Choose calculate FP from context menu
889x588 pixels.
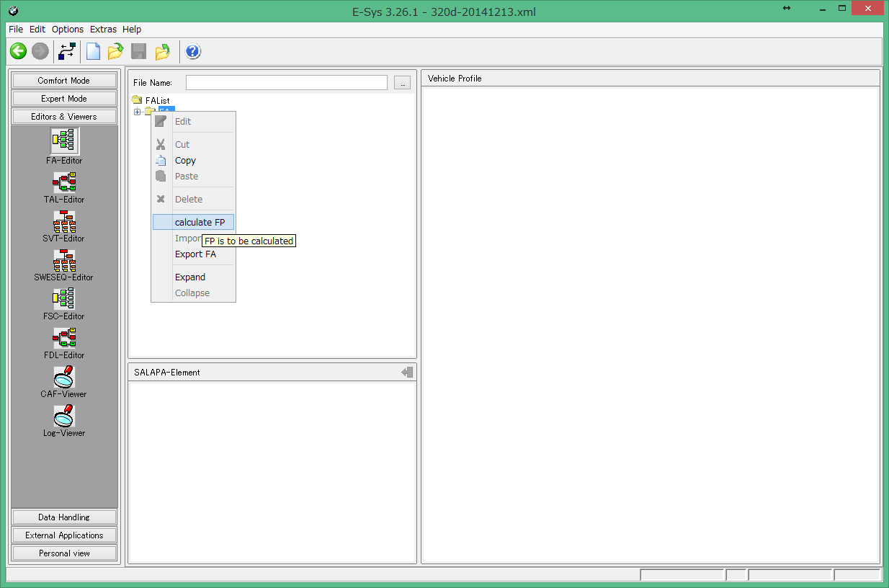(x=200, y=223)
